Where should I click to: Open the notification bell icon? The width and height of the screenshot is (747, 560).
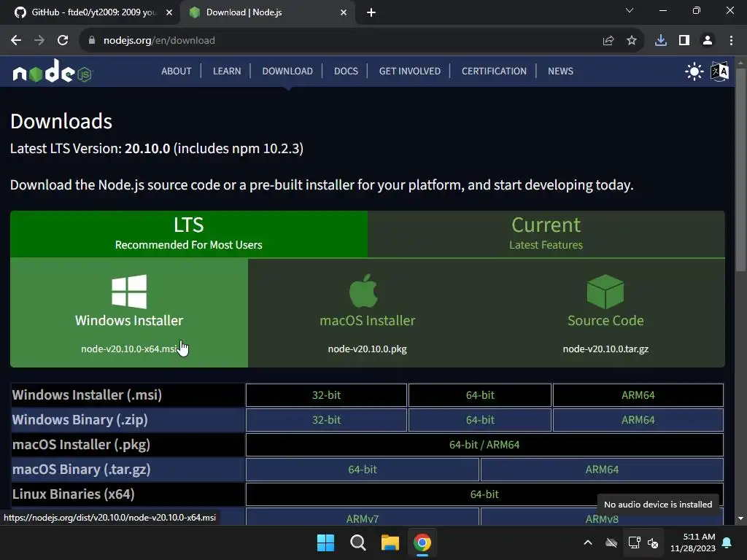(x=727, y=542)
